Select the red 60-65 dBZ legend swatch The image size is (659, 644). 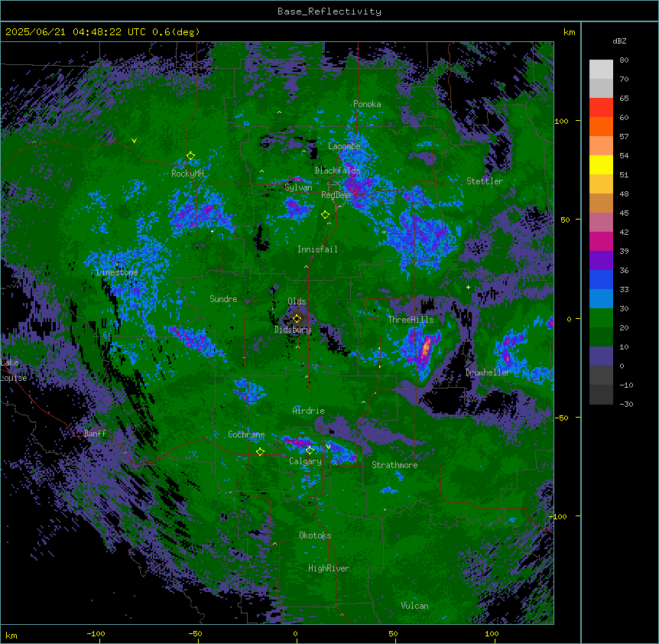601,108
